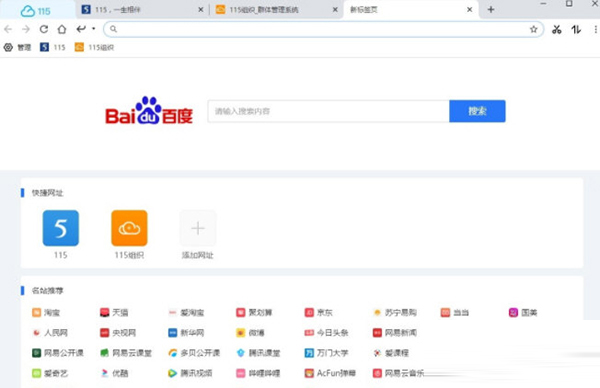Open the 网易公开课 site link
600x388 pixels.
coord(58,353)
